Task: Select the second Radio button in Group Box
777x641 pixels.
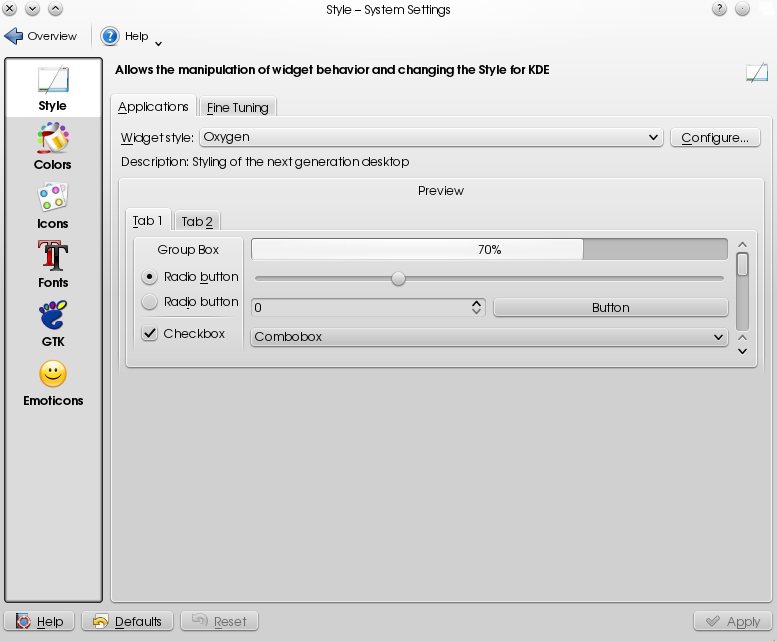Action: point(149,302)
